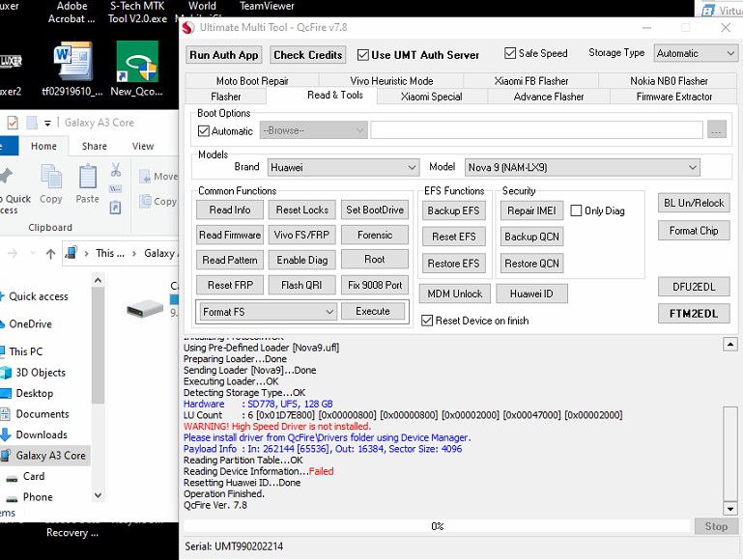The height and width of the screenshot is (560, 743).
Task: Click the log scroll-up arrow
Action: tap(730, 344)
